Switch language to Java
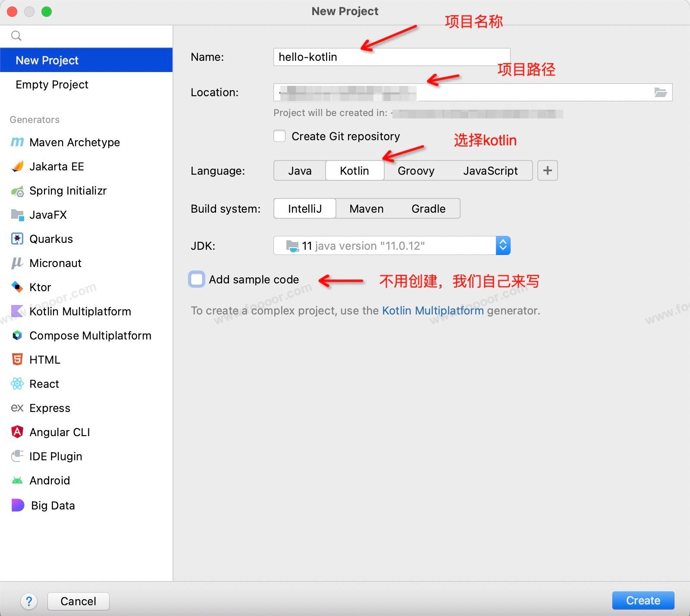This screenshot has width=690, height=616. point(300,171)
